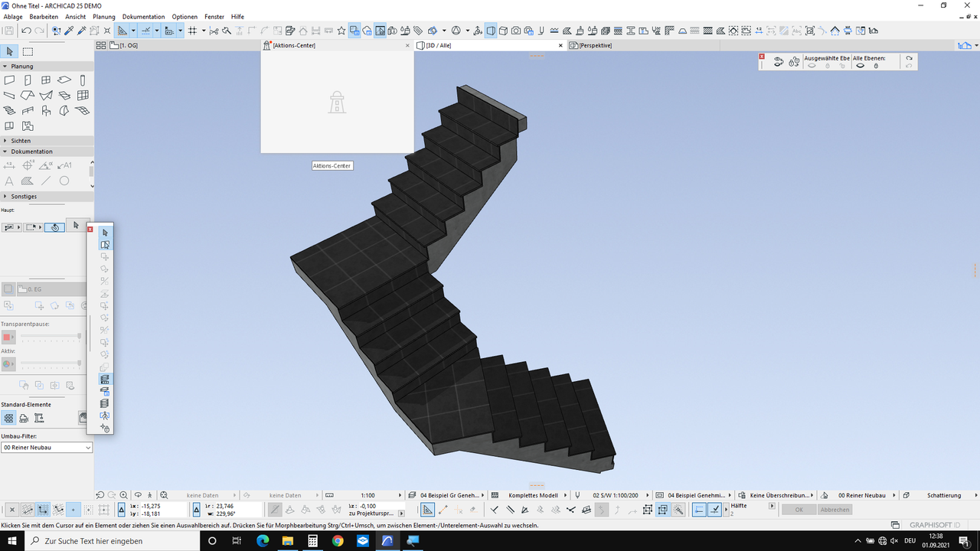This screenshot has height=551, width=980.
Task: Open the Optionen menu
Action: point(184,16)
